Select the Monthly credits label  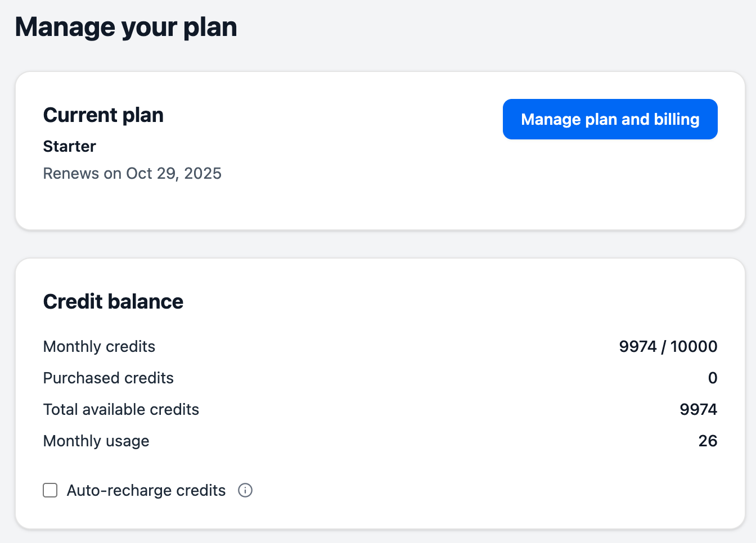click(x=99, y=347)
